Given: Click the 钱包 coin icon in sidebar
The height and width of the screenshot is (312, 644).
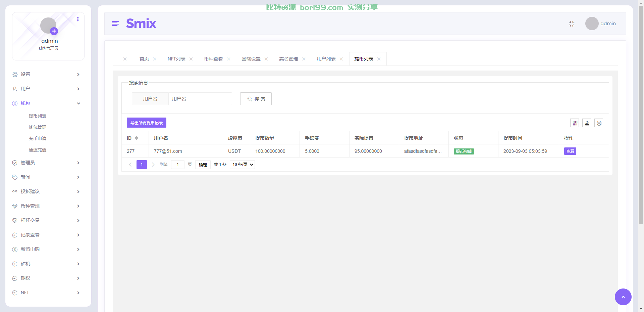Looking at the screenshot, I should 15,103.
